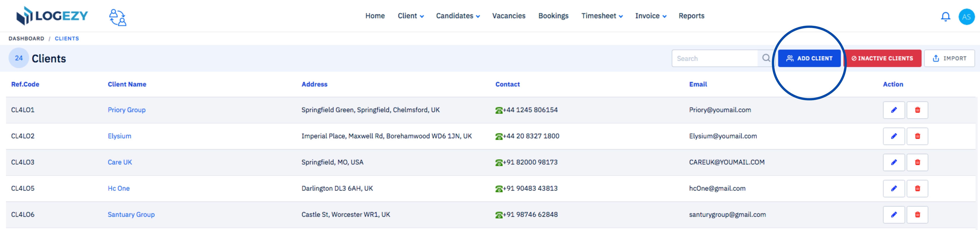Screen dimensions: 980x230
Task: Edit the Elysium client row
Action: [894, 136]
